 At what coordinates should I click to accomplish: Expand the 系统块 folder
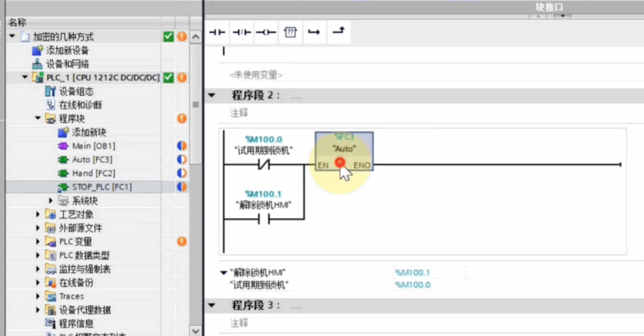pos(52,201)
